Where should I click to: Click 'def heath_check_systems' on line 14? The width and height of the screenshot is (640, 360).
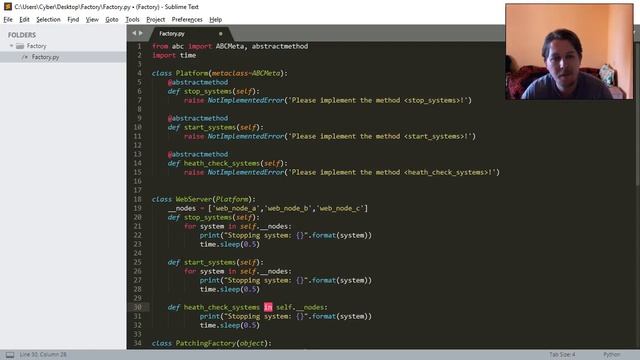(214, 164)
